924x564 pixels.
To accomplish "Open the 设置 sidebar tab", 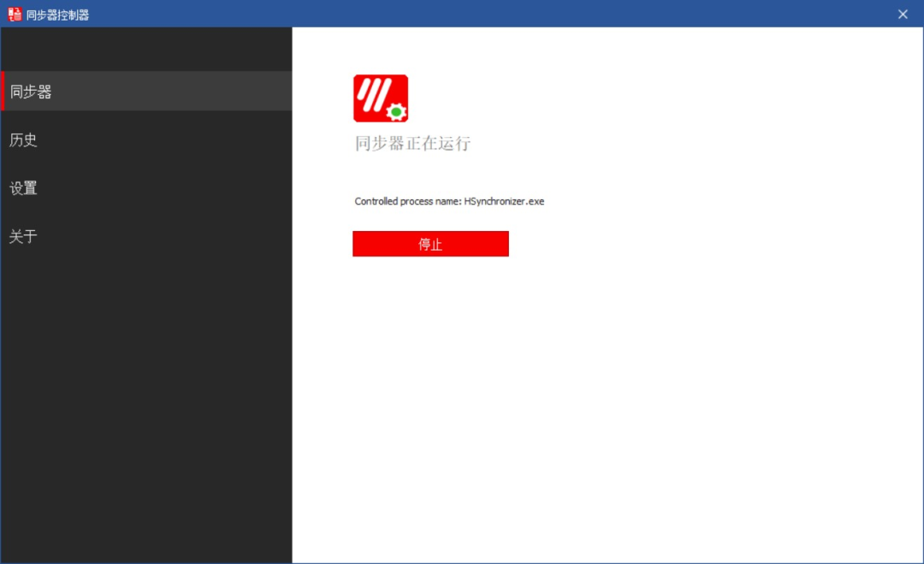I will (146, 188).
